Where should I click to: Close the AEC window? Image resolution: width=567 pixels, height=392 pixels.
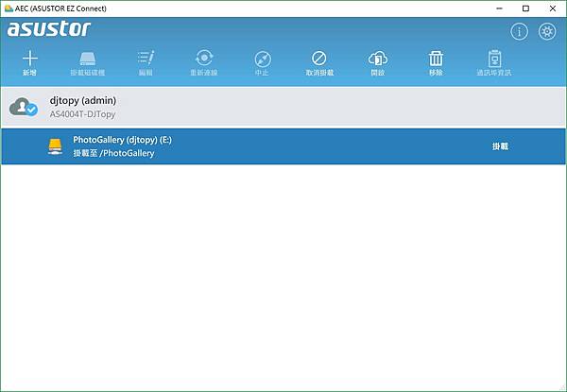(x=553, y=9)
